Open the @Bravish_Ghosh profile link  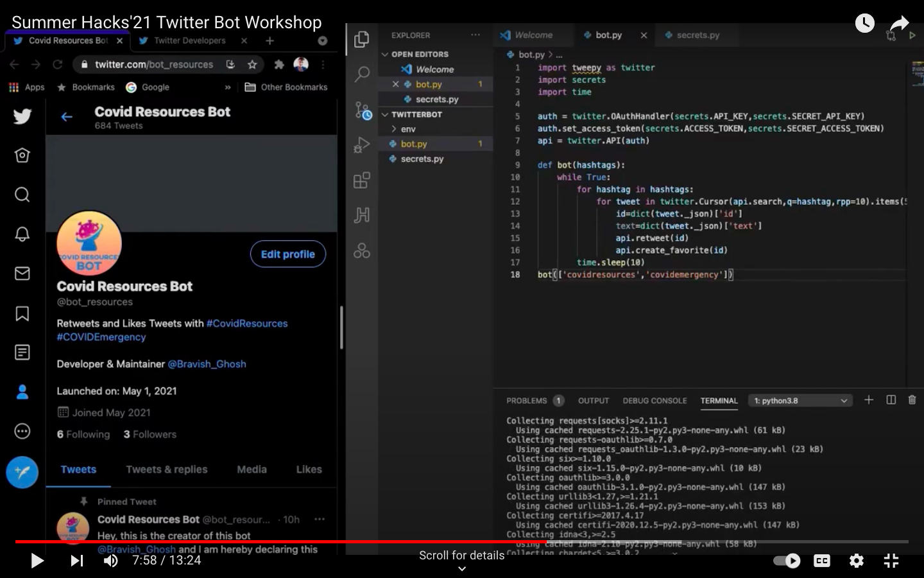pos(207,364)
